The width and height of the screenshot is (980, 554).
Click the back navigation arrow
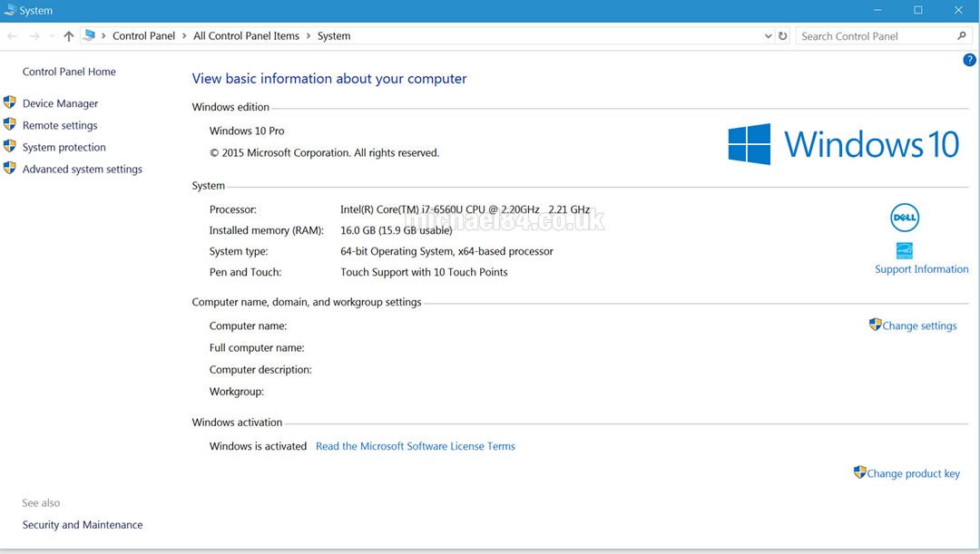12,36
